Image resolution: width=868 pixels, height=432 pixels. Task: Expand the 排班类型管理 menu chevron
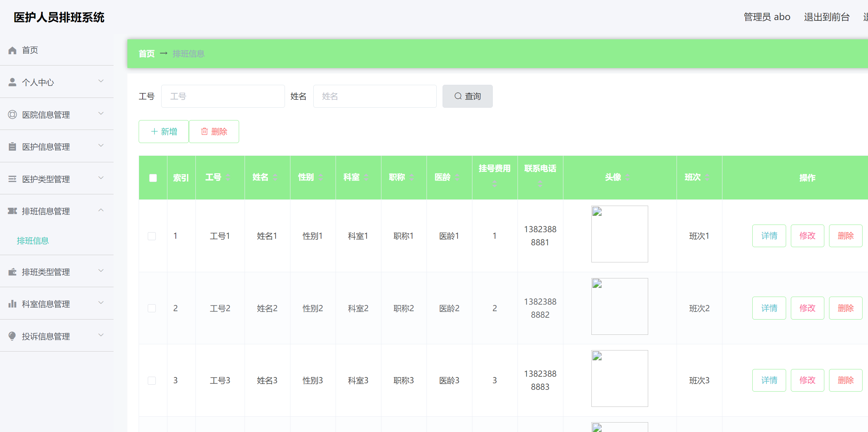(101, 271)
